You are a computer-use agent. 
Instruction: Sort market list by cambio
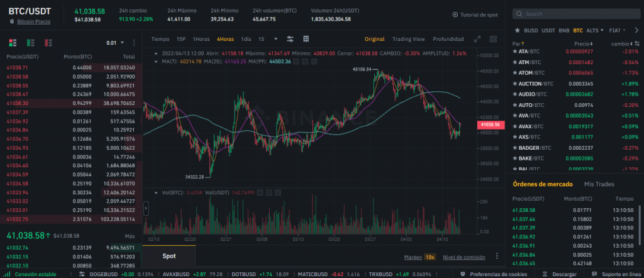tap(621, 43)
